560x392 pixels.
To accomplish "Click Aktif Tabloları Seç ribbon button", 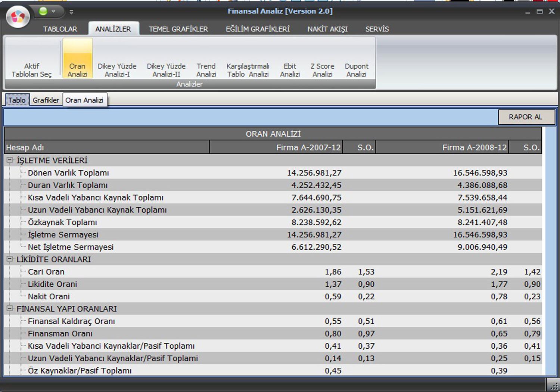I will click(x=32, y=59).
